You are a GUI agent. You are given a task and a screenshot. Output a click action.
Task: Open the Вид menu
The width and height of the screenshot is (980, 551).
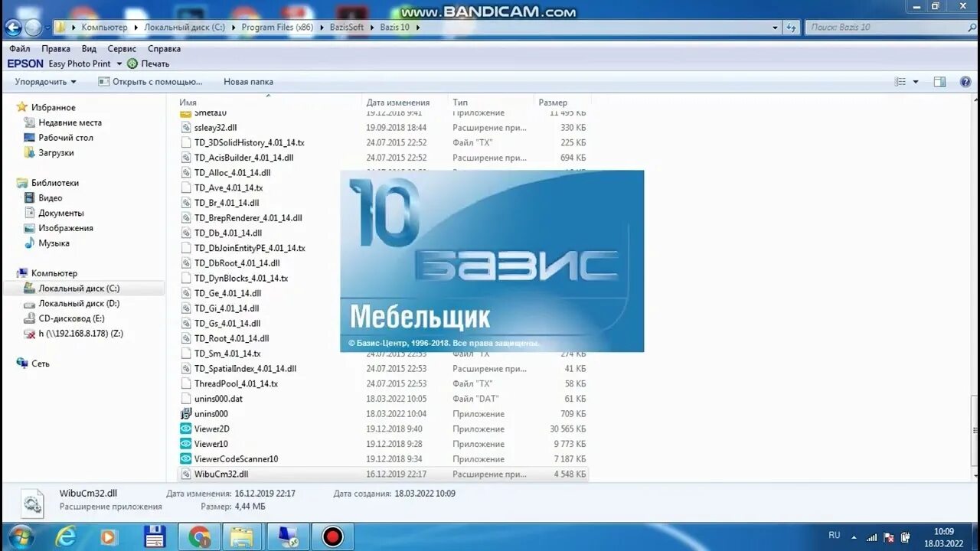(89, 48)
